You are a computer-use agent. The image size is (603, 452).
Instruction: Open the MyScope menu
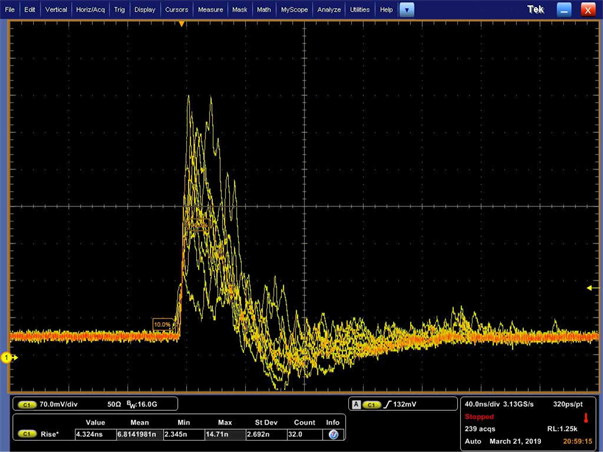point(294,9)
